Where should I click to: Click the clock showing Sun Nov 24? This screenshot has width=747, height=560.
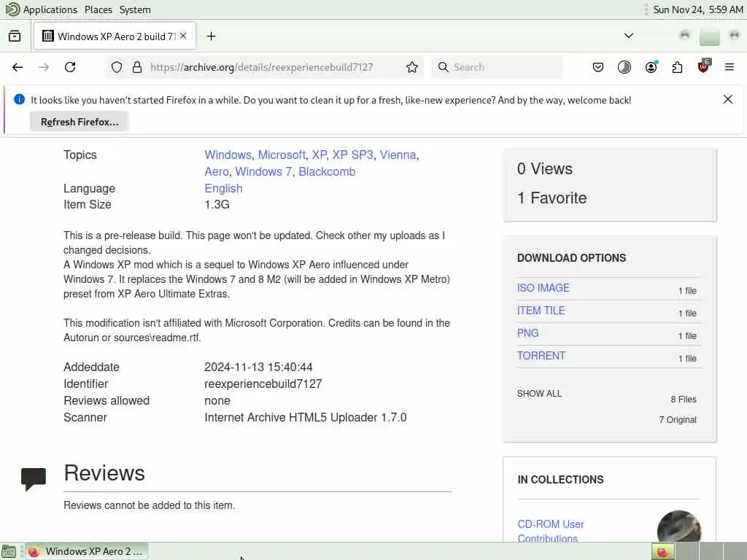pyautogui.click(x=698, y=9)
